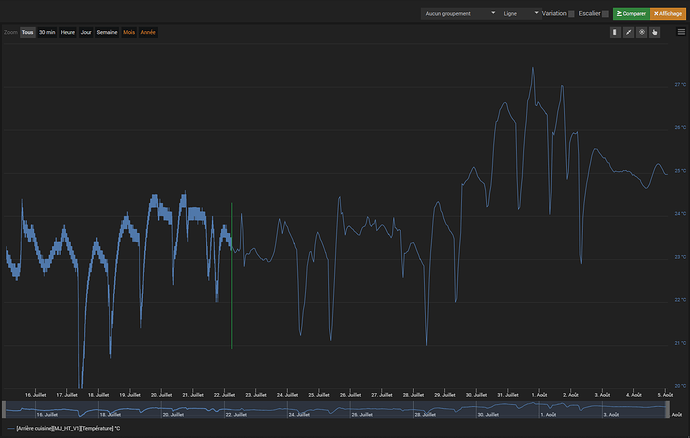Open the chart hamburger export menu
The height and width of the screenshot is (438, 690).
680,32
